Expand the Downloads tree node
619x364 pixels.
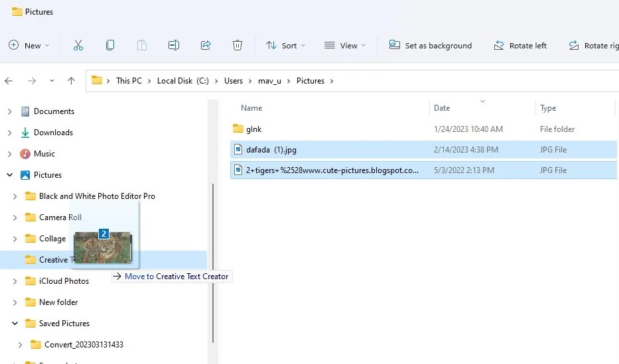tap(9, 133)
